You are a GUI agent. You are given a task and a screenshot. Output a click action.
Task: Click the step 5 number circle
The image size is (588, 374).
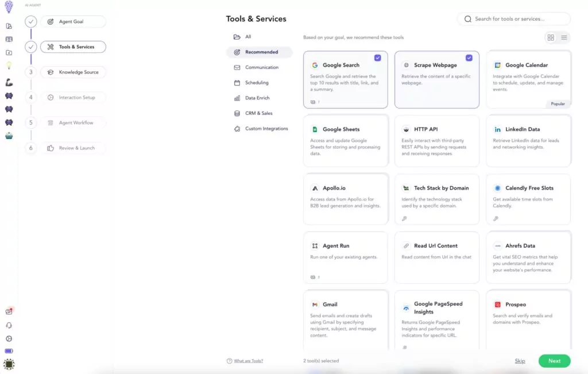click(31, 123)
